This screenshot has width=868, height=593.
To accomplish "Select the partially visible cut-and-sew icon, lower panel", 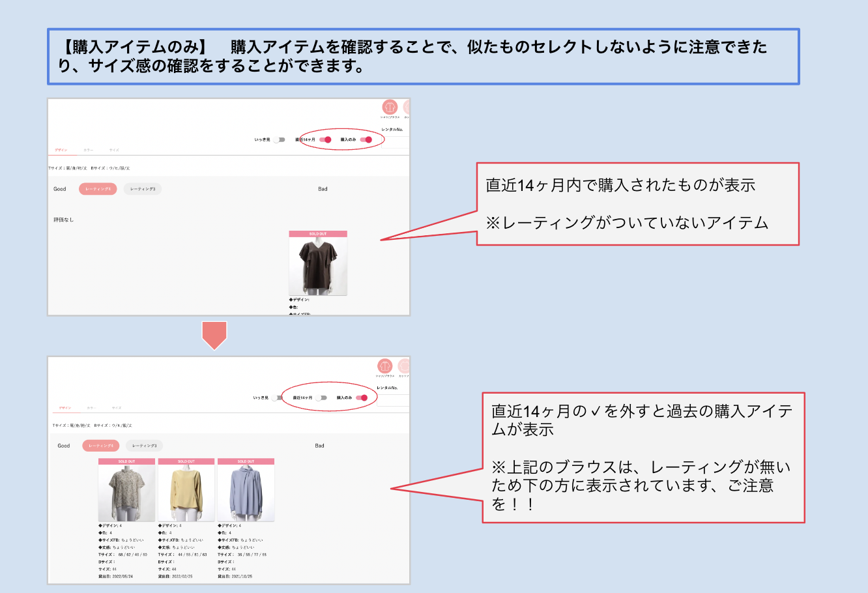I will (x=404, y=366).
